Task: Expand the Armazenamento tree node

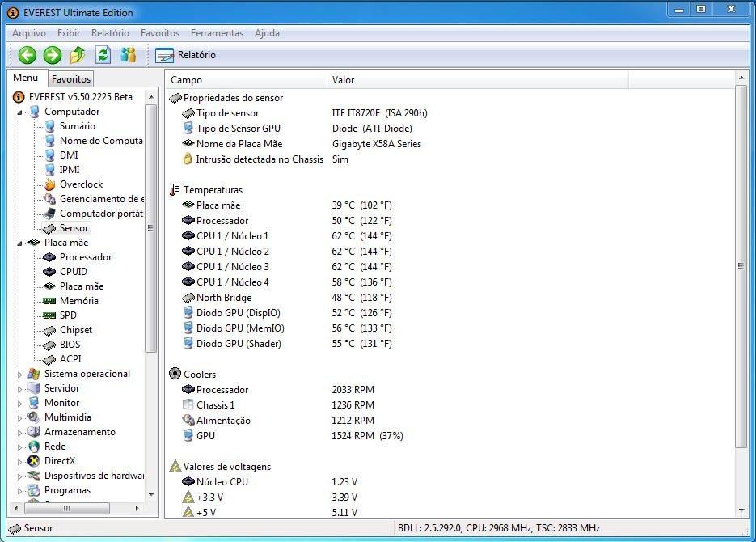Action: tap(20, 433)
